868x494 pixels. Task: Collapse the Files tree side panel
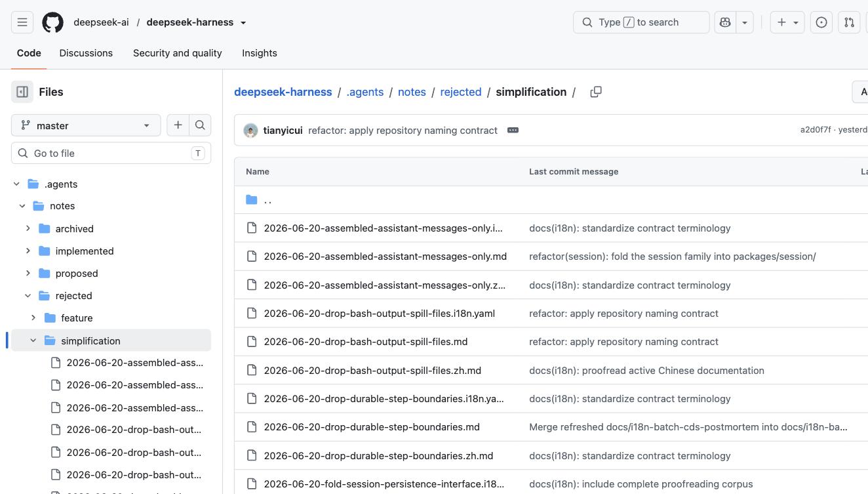[22, 92]
